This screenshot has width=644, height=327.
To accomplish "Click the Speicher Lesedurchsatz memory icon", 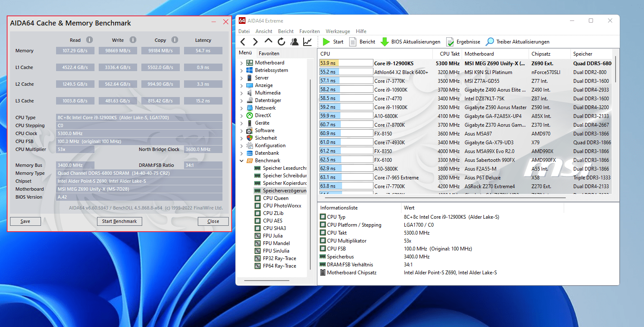I will tap(258, 168).
